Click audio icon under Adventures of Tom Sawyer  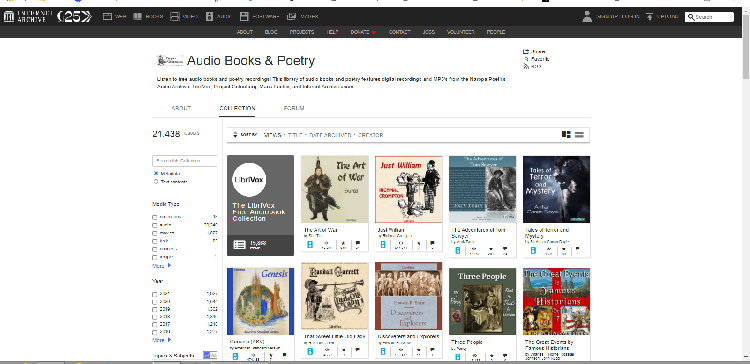[x=457, y=251]
